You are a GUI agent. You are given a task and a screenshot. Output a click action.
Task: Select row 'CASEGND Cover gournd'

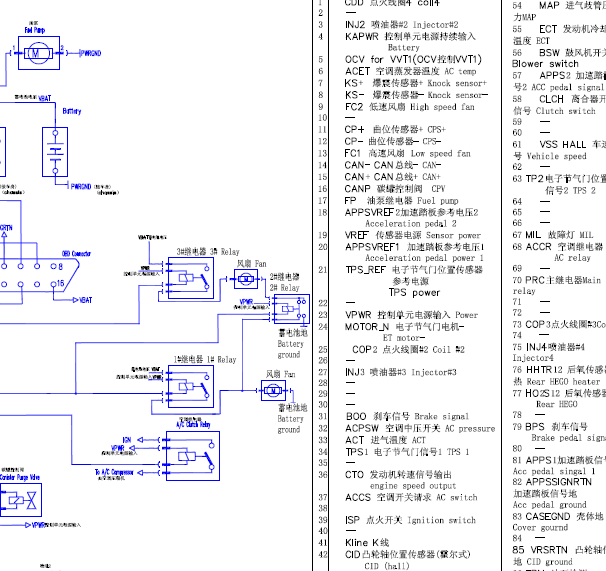click(558, 522)
